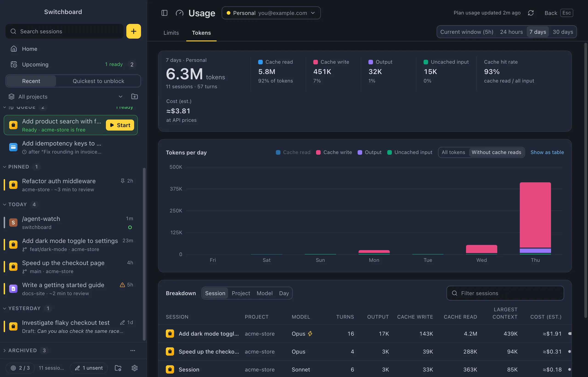Click the search magnifier in Filter sessions
Viewport: 588px width, 377px height.
pos(455,293)
